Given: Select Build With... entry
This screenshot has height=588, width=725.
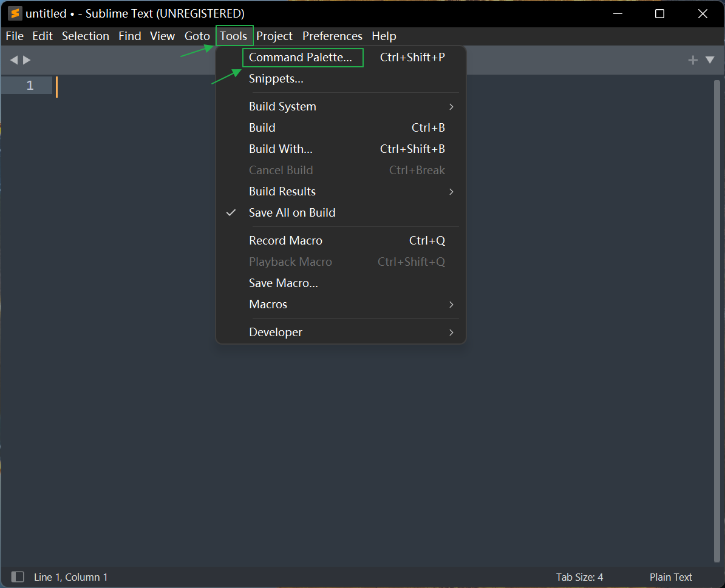Looking at the screenshot, I should (341, 149).
